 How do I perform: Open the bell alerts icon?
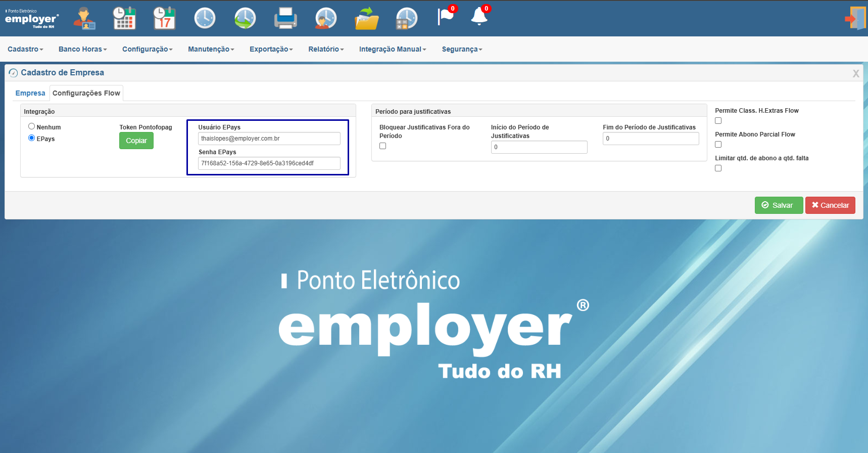coord(480,16)
